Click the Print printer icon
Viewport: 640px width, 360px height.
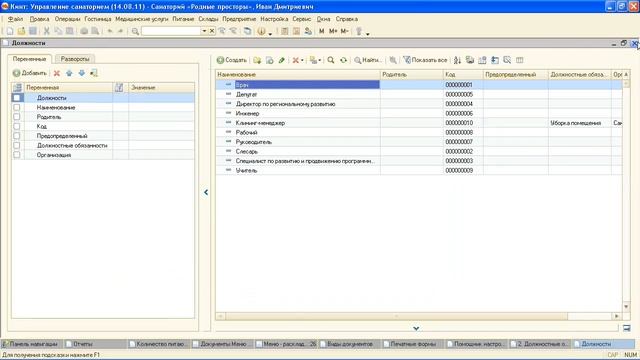tap(84, 31)
